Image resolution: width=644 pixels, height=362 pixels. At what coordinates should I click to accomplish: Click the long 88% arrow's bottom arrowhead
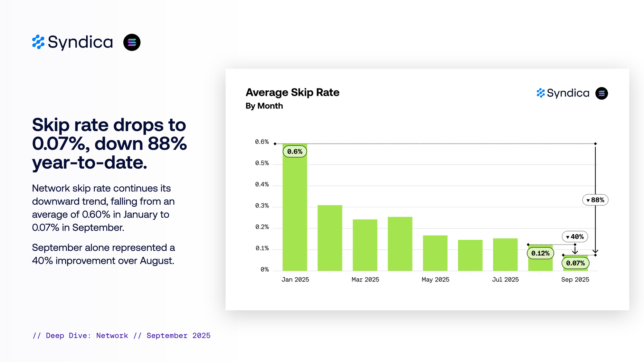pyautogui.click(x=595, y=251)
